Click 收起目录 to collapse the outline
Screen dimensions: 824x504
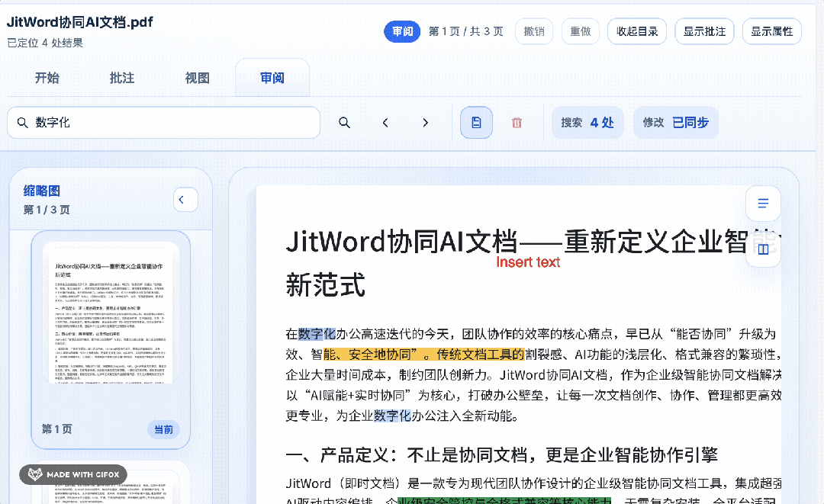[637, 31]
